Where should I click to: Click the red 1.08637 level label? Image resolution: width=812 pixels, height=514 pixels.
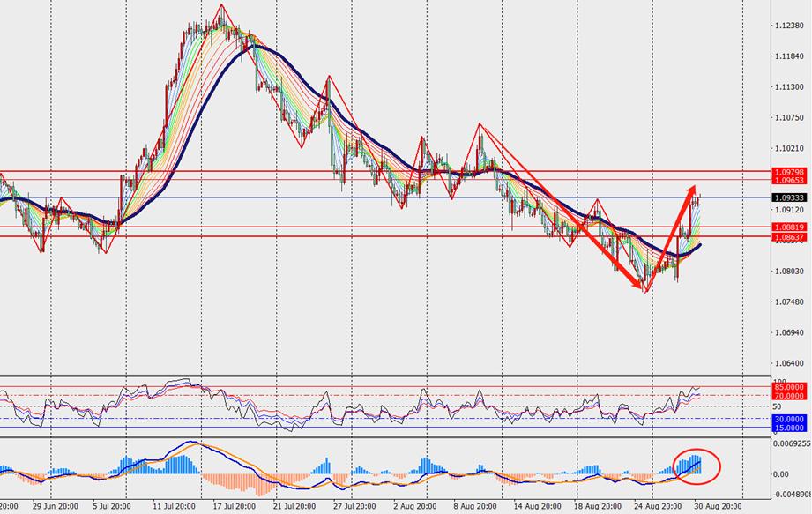[x=789, y=237]
